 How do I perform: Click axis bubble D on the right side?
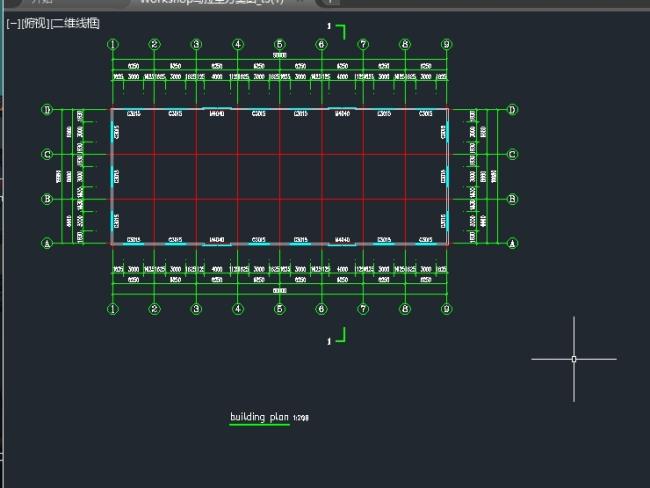[x=512, y=110]
